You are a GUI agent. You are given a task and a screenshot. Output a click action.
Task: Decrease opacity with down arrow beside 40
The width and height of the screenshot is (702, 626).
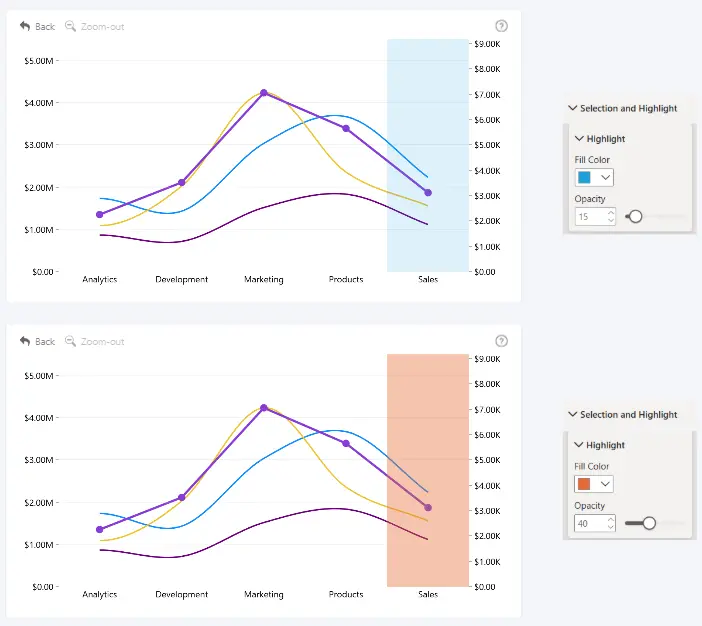(610, 527)
